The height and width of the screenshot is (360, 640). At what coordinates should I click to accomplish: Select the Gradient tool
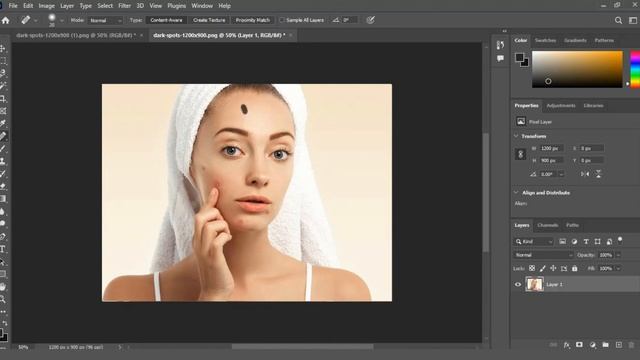[x=3, y=199]
